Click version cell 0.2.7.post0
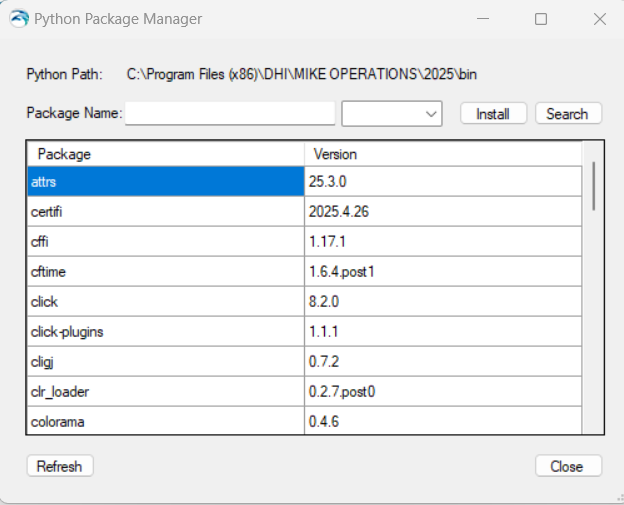624x505 pixels. pyautogui.click(x=443, y=392)
